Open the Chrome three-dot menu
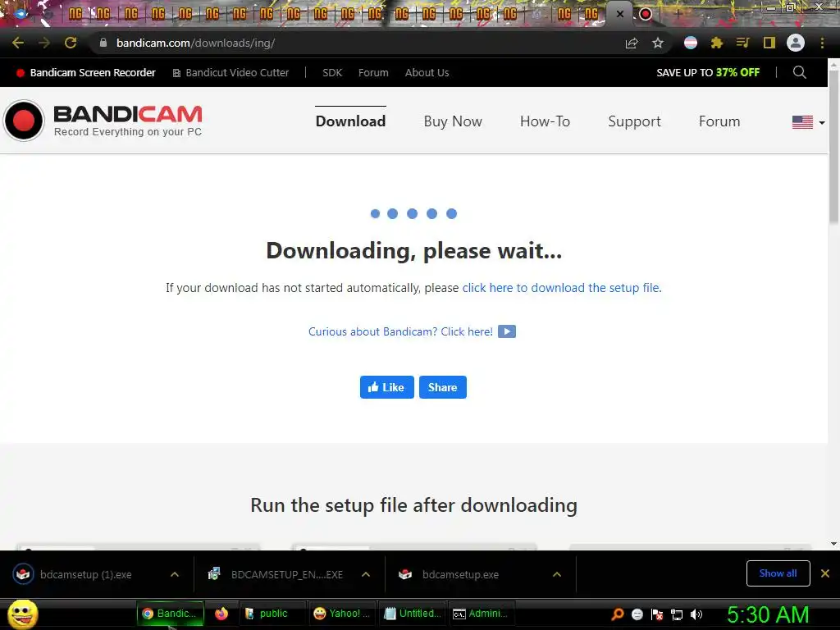Screen dimensions: 840x630 [x=822, y=43]
